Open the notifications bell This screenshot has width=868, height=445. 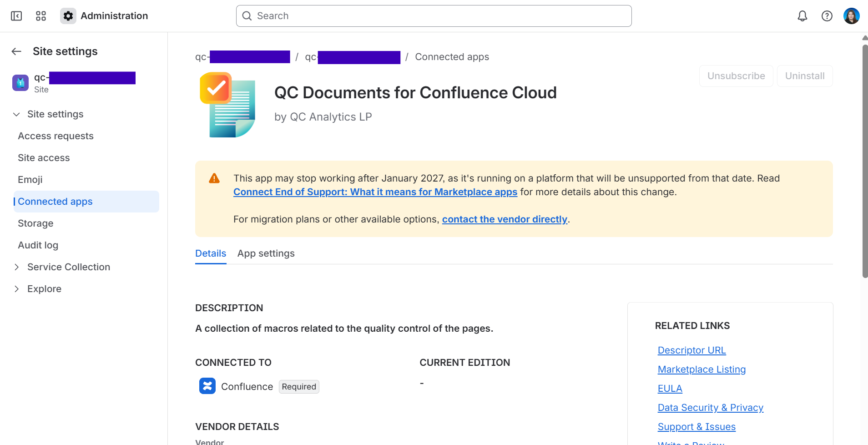(x=802, y=16)
